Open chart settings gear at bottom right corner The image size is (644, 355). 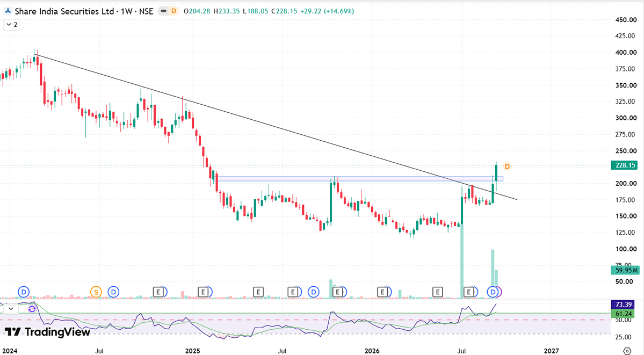[627, 351]
